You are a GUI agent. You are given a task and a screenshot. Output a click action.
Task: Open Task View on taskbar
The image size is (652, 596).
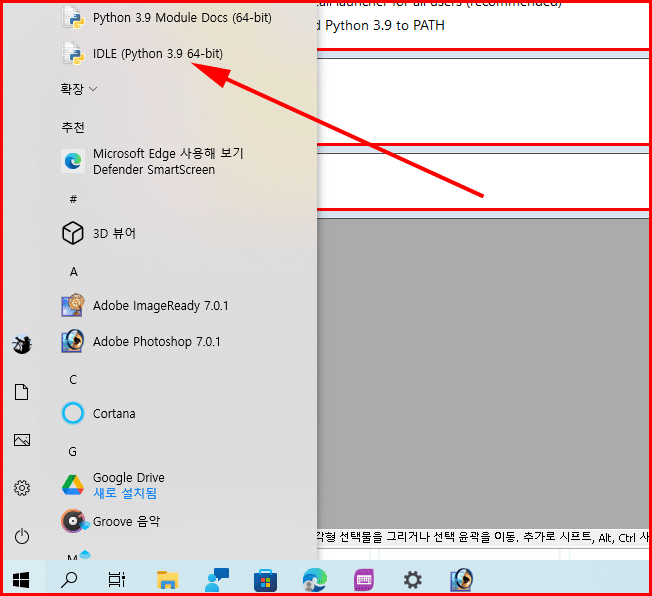(x=117, y=579)
